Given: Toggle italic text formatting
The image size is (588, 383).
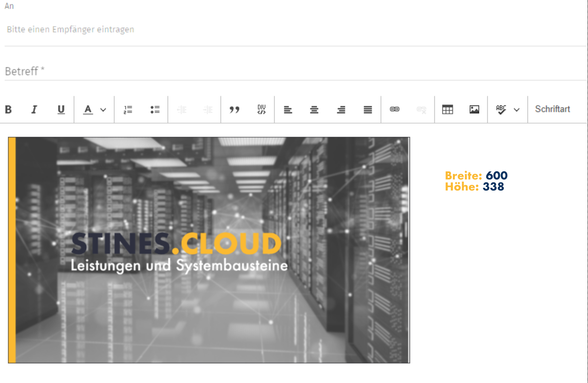Looking at the screenshot, I should 34,109.
